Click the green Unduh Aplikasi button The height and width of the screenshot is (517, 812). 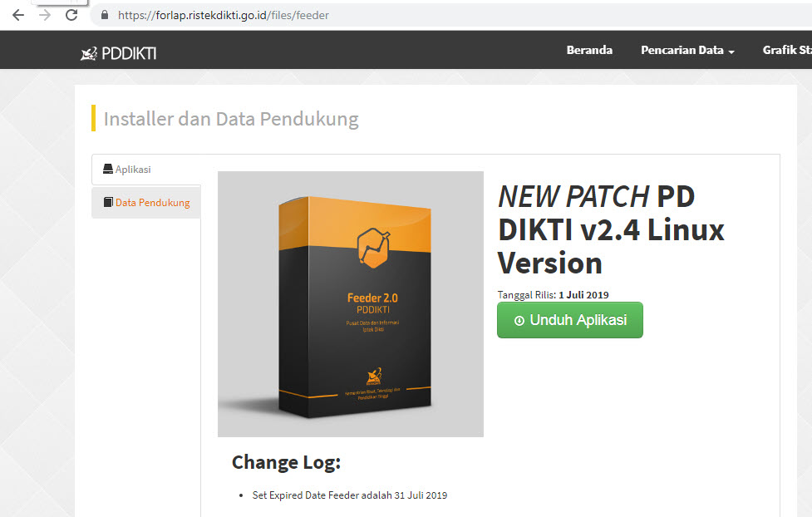[x=569, y=320]
